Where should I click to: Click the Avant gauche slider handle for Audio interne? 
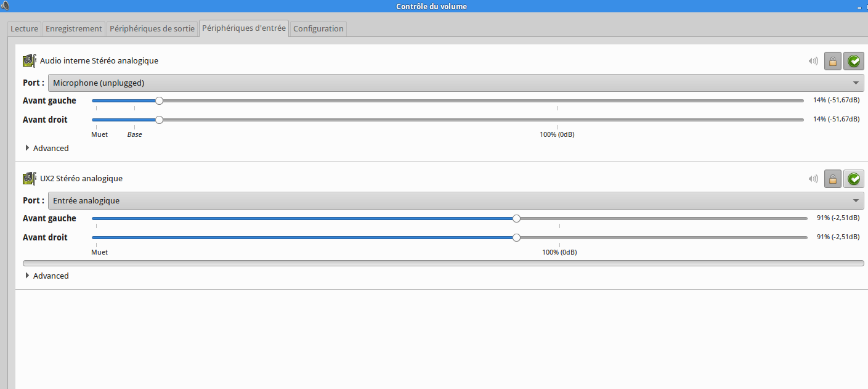coord(159,100)
